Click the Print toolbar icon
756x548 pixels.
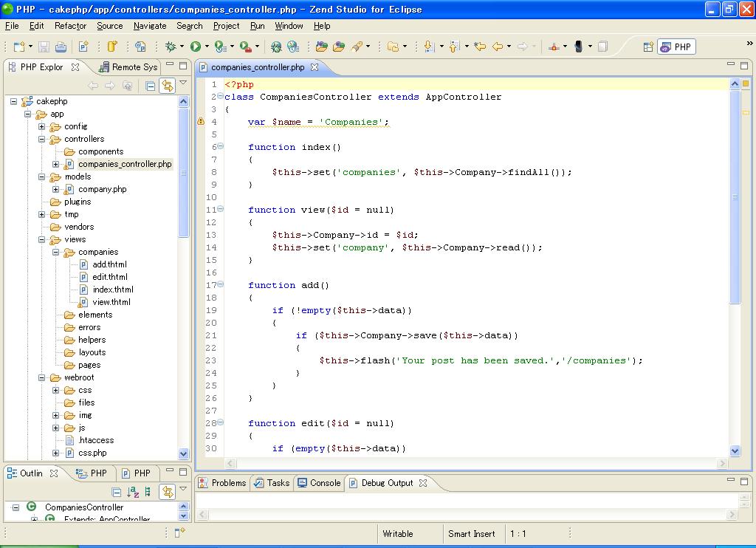[x=61, y=47]
